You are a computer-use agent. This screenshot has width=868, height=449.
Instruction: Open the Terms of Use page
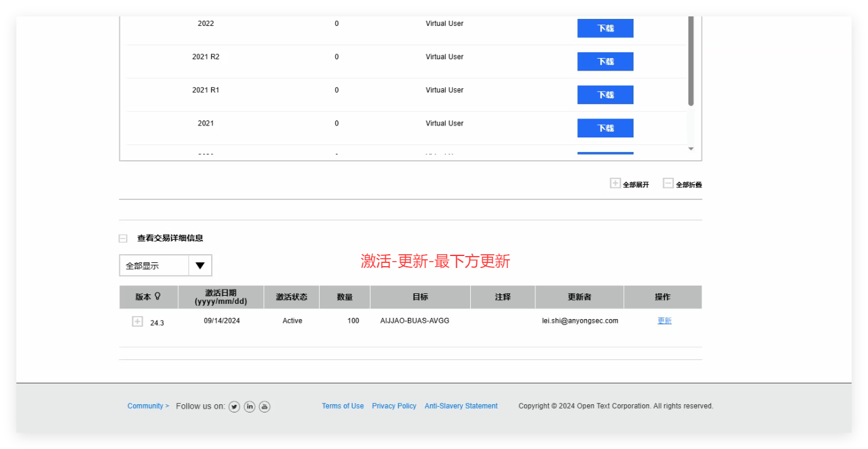pyautogui.click(x=342, y=406)
